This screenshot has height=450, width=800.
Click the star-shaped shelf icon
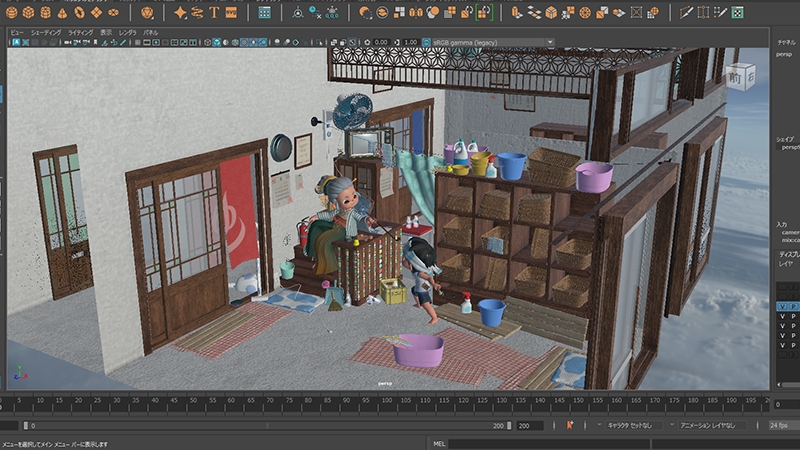[180, 12]
